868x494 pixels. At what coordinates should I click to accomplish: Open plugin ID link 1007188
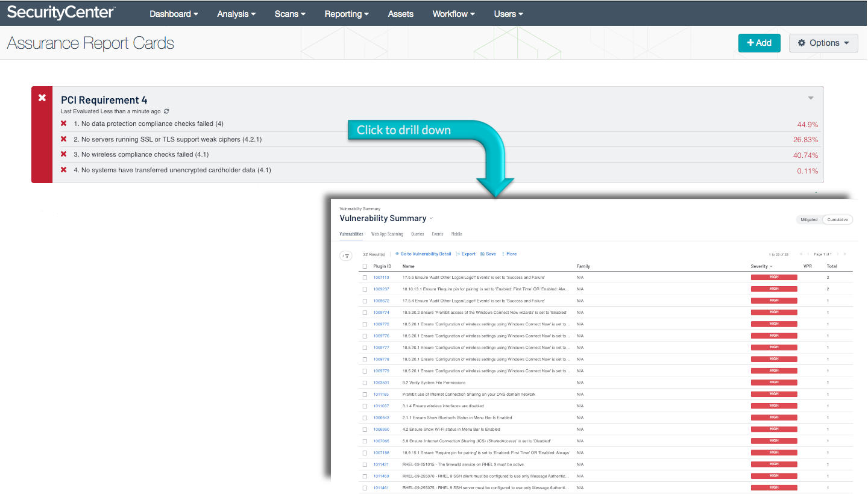click(381, 453)
